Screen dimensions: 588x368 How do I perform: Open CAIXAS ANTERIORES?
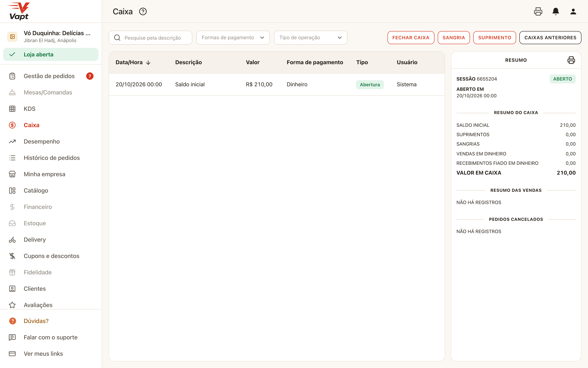pos(550,37)
